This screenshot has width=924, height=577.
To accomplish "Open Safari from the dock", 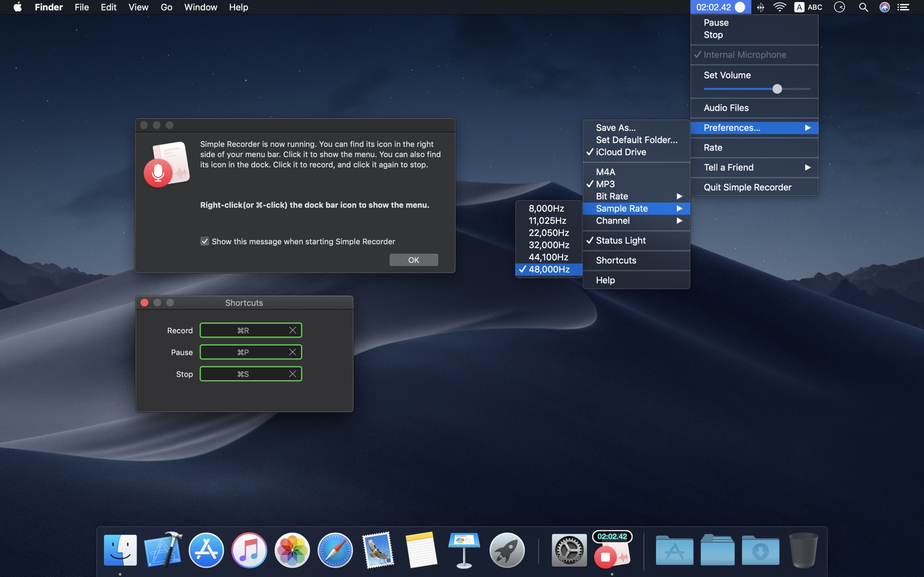I will click(335, 550).
